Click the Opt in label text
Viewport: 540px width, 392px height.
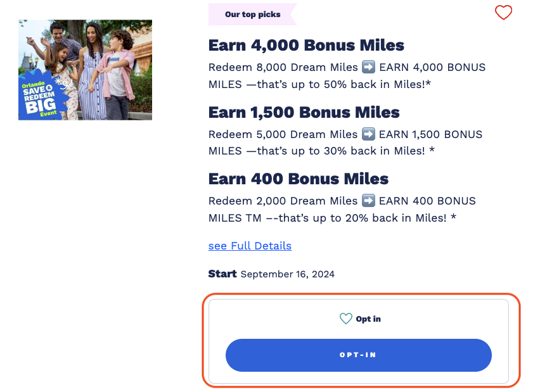[368, 319]
